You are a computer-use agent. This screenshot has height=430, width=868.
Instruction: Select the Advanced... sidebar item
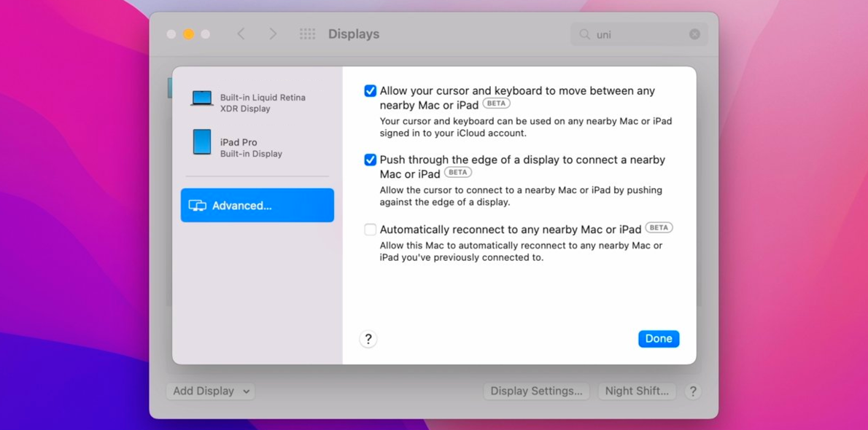coord(257,206)
